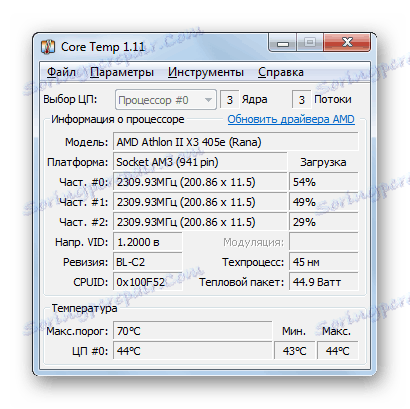Select the threads count field next to Потоки
Viewport: 410px width, 409px height.
tap(301, 99)
